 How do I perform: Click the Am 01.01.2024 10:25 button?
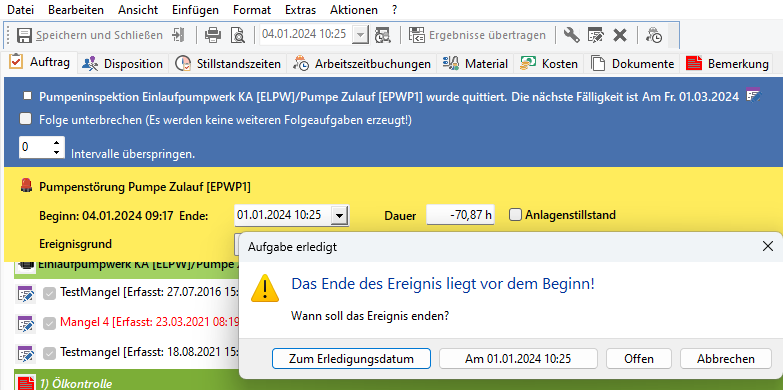click(x=518, y=359)
